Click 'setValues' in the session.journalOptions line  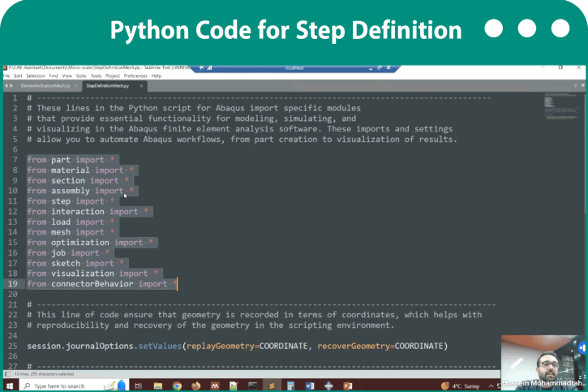160,346
